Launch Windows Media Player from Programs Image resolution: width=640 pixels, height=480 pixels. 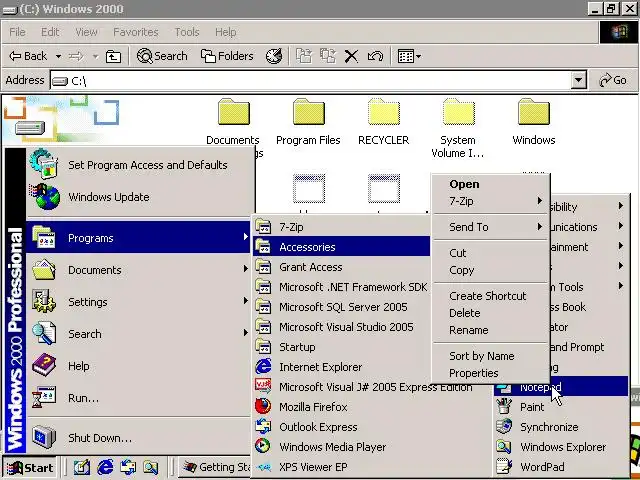pos(371,447)
